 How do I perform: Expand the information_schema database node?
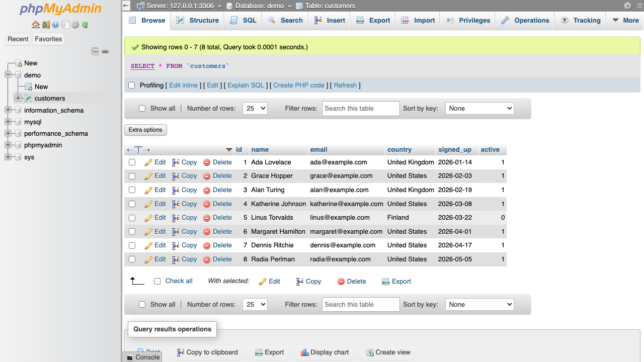pos(8,110)
